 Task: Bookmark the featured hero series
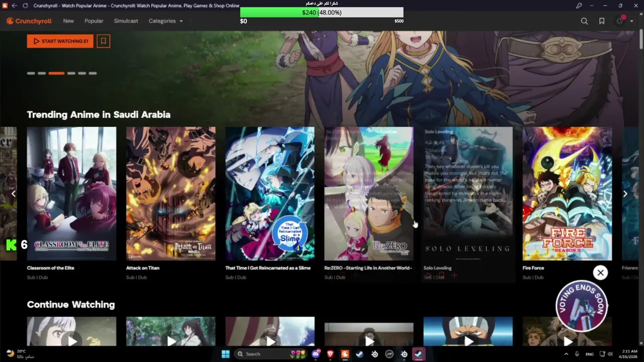pyautogui.click(x=104, y=41)
